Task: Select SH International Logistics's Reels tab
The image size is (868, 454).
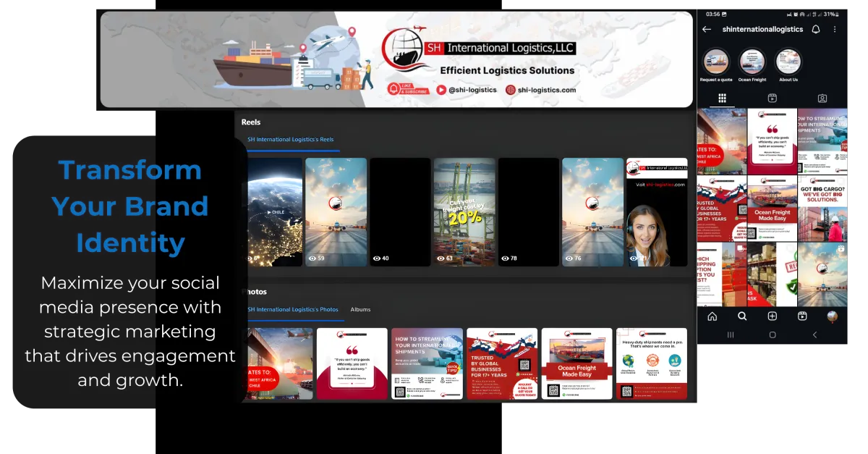Action: pos(290,140)
